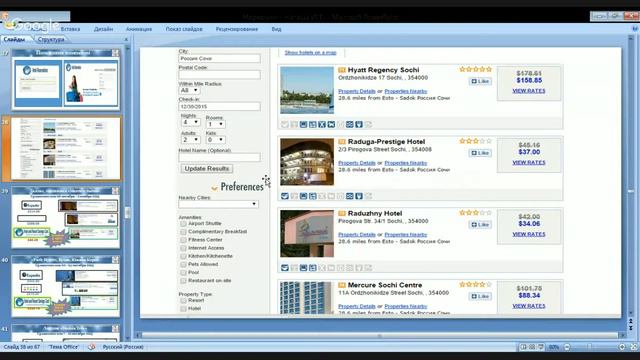The image size is (640, 360).
Task: Click yellow icon beside Raduga-Prestige Hotel
Action: point(342,142)
